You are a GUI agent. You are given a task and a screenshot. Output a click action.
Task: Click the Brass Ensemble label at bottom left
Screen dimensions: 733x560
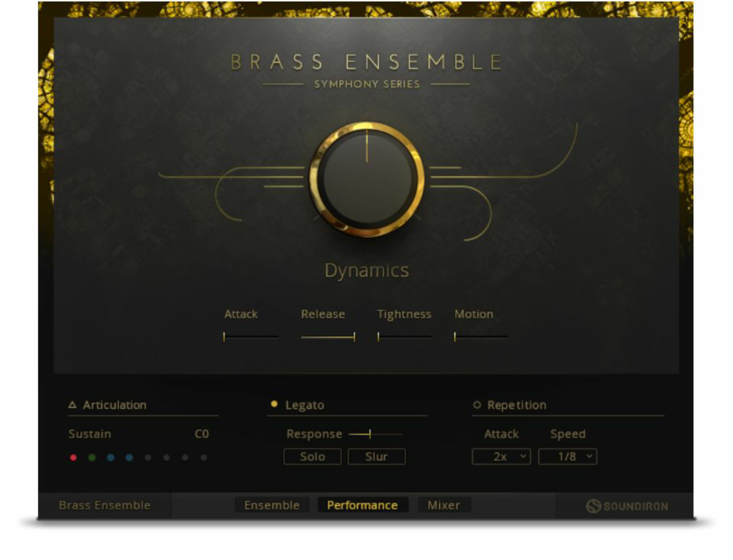pyautogui.click(x=105, y=505)
